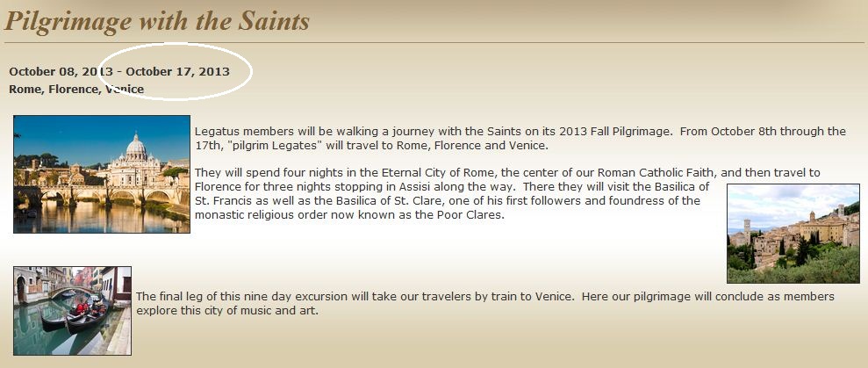868x368 pixels.
Task: Click Florence in the bold location line
Action: click(74, 89)
